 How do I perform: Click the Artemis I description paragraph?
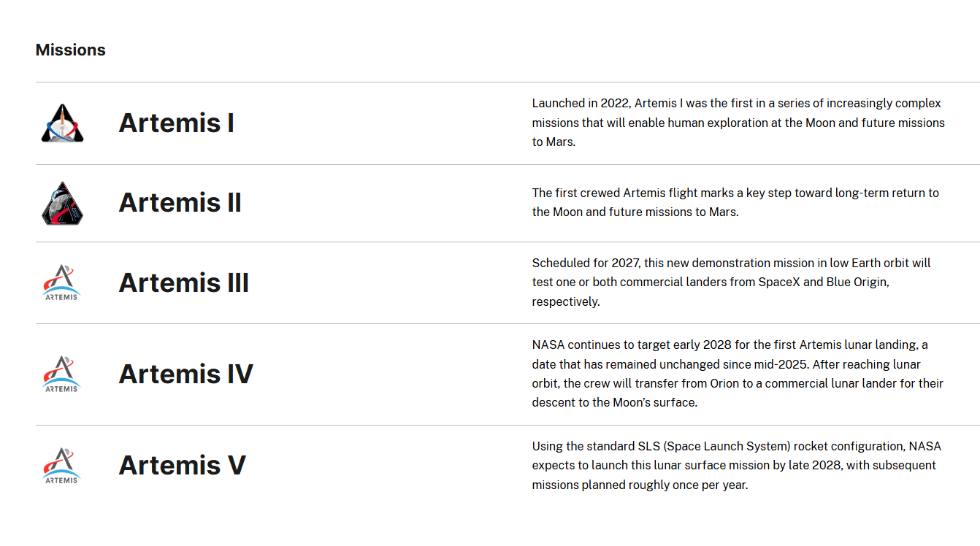[738, 123]
